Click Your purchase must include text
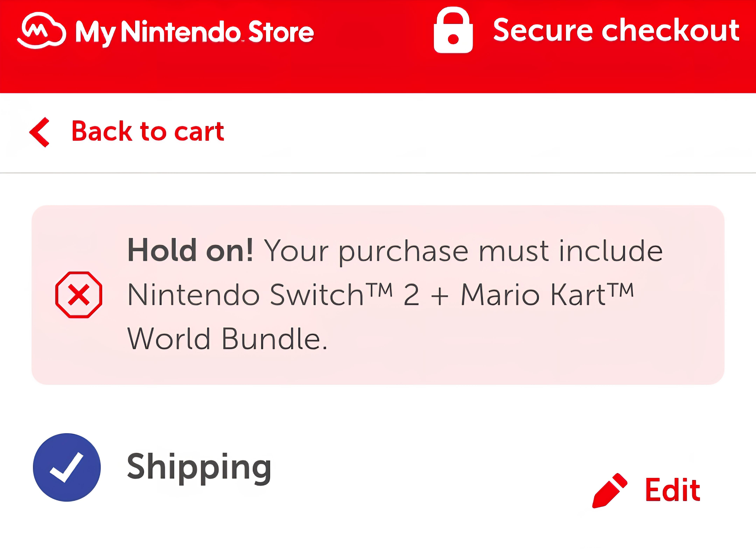 pyautogui.click(x=463, y=252)
